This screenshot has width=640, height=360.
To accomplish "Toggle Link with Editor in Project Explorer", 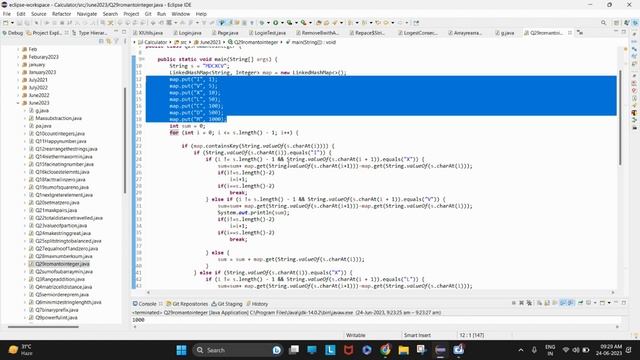I will (109, 41).
